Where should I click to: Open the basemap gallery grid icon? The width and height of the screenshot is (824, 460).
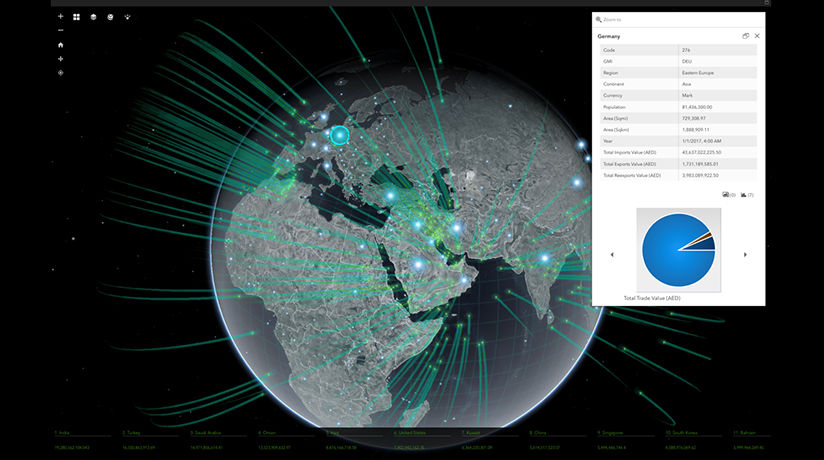tap(77, 17)
